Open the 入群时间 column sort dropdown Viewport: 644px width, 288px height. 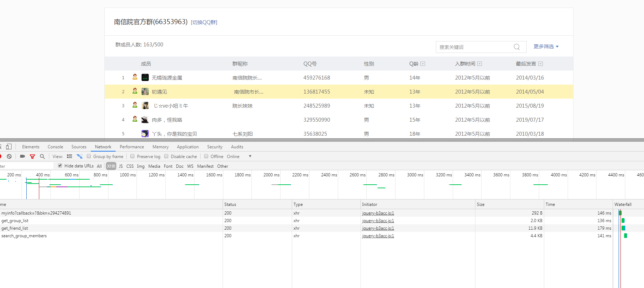(479, 64)
